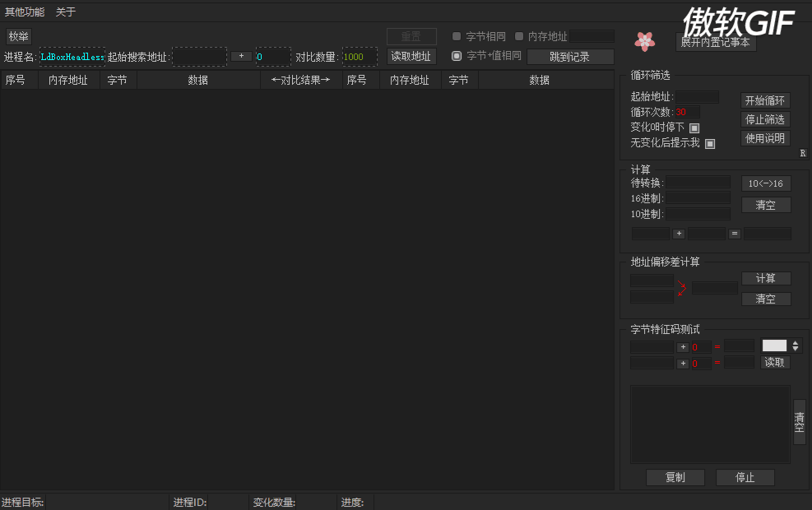Toggle the 无变化后提示我 checkbox
This screenshot has height=510, width=812.
click(x=710, y=144)
